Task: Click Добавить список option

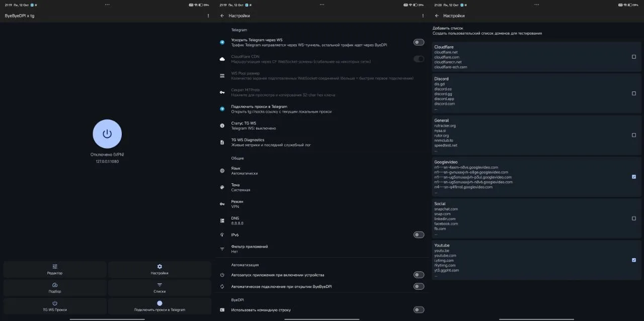Action: (x=487, y=31)
